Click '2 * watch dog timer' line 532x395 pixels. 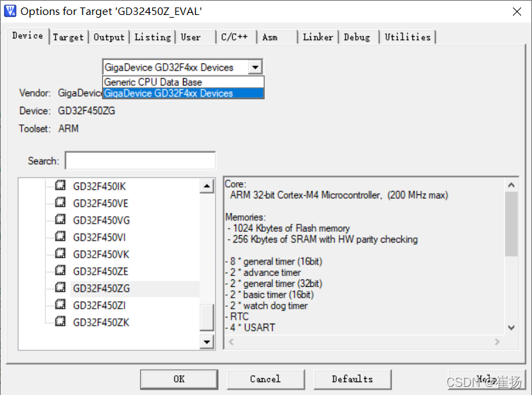(x=266, y=305)
